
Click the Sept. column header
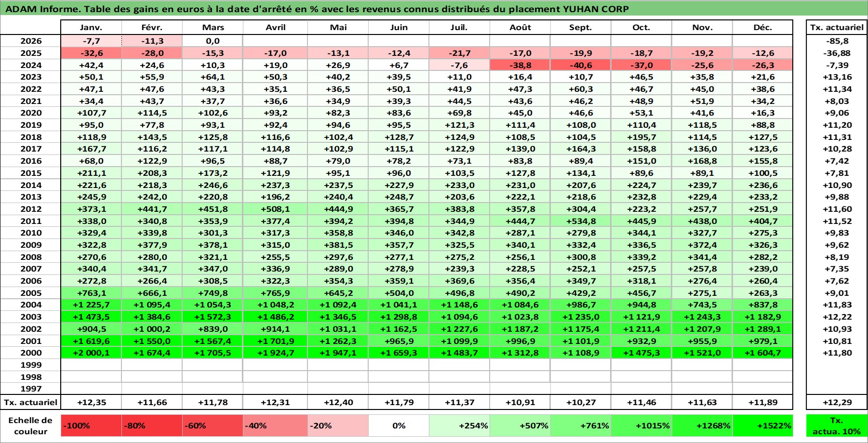(x=581, y=27)
